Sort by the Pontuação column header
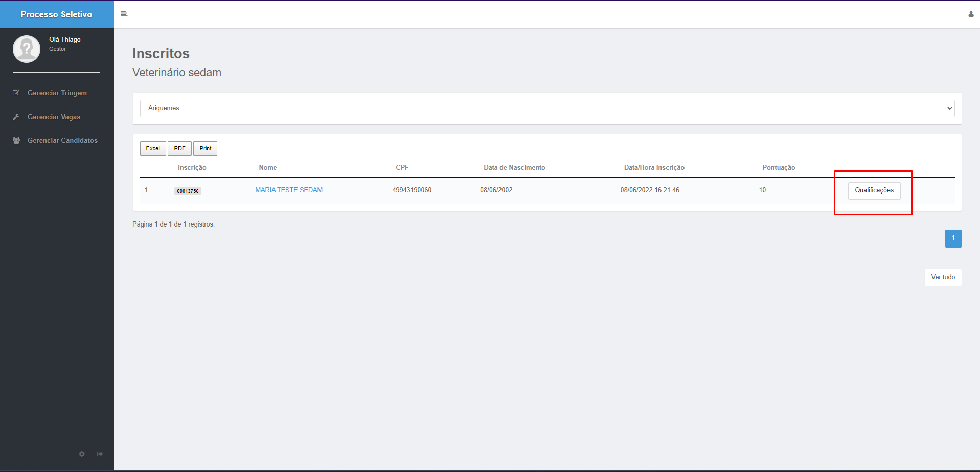 click(x=779, y=167)
